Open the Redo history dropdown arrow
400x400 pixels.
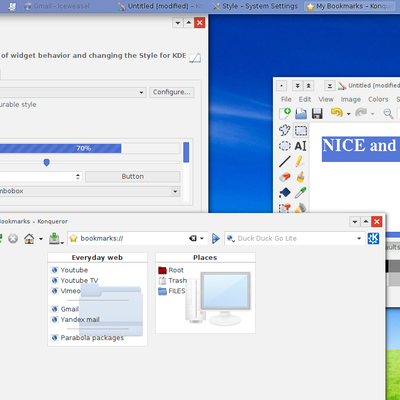pyautogui.click(x=373, y=114)
